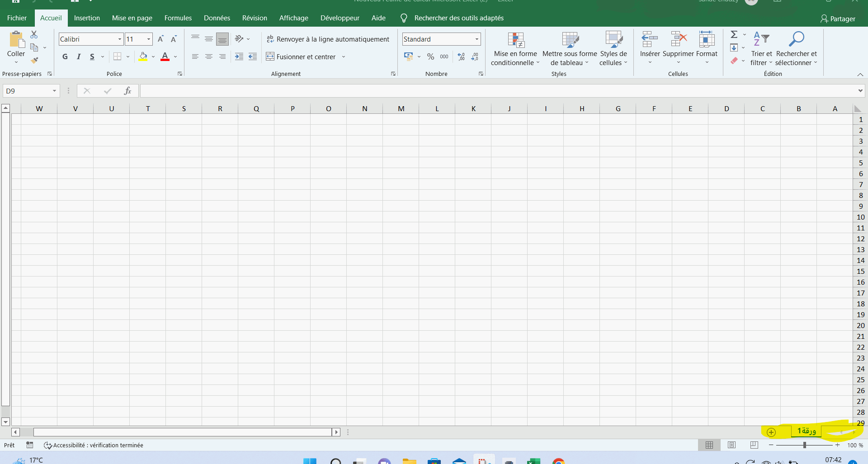Add a new sheet with plus icon
Screen dimensions: 868x464
[771, 432]
